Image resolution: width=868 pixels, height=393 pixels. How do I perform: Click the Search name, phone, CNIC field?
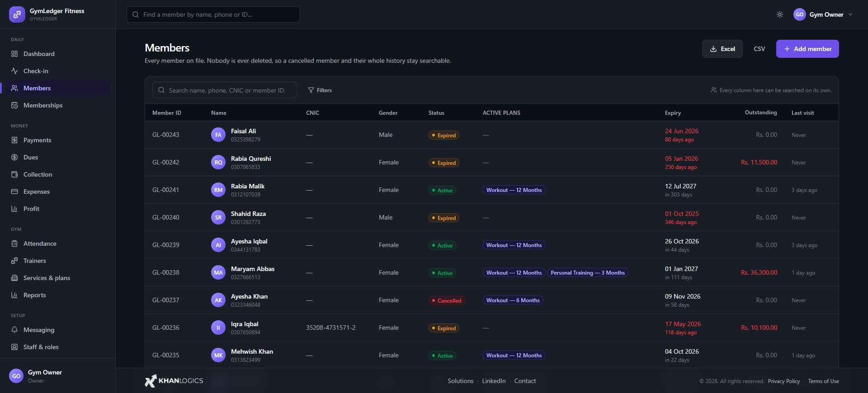coord(225,90)
